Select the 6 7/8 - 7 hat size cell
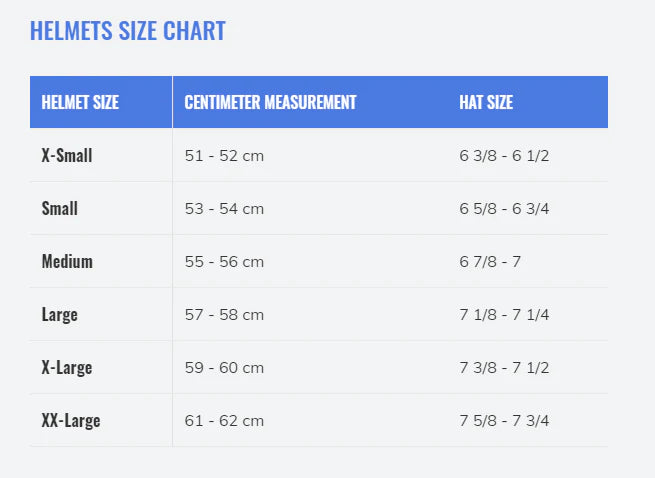The image size is (655, 478). [x=490, y=262]
